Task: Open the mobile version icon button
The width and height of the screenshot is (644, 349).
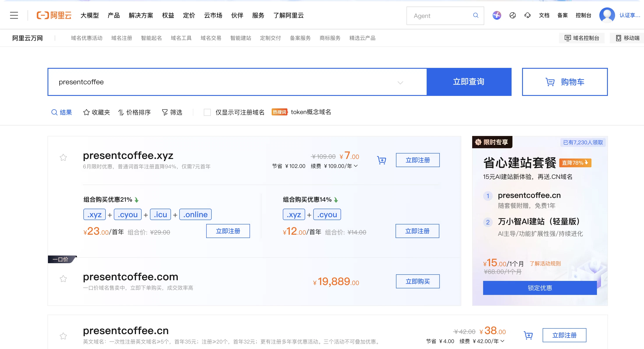Action: coord(627,38)
